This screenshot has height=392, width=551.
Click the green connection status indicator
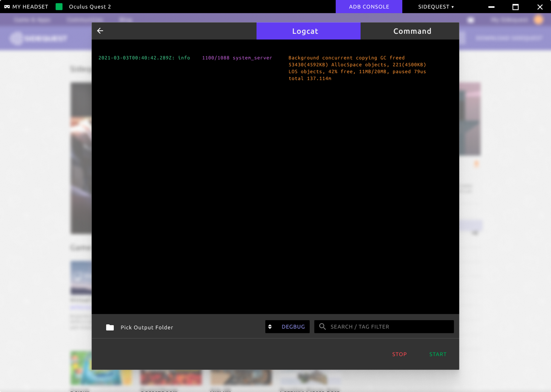pyautogui.click(x=59, y=7)
